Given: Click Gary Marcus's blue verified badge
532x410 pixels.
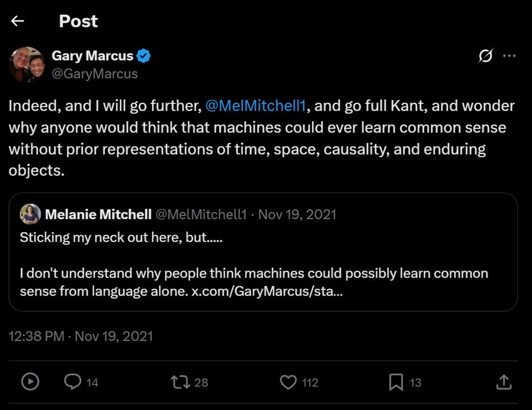Looking at the screenshot, I should 145,56.
